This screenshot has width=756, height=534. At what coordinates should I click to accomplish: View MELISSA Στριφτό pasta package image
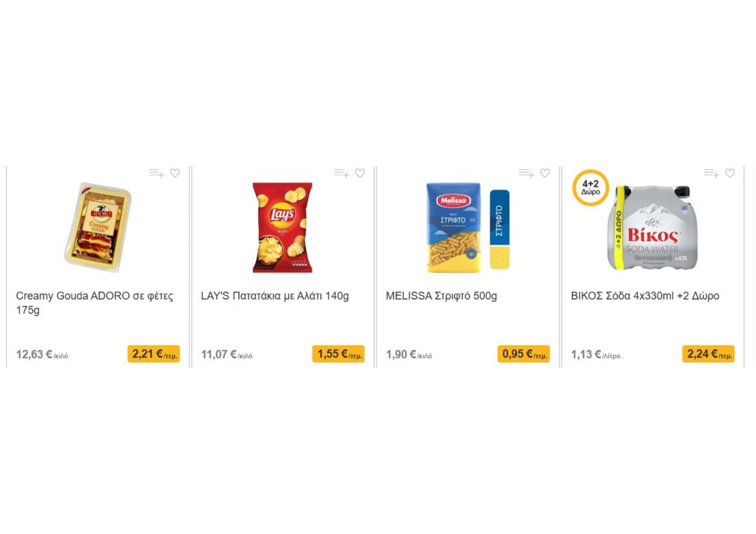pos(468,227)
